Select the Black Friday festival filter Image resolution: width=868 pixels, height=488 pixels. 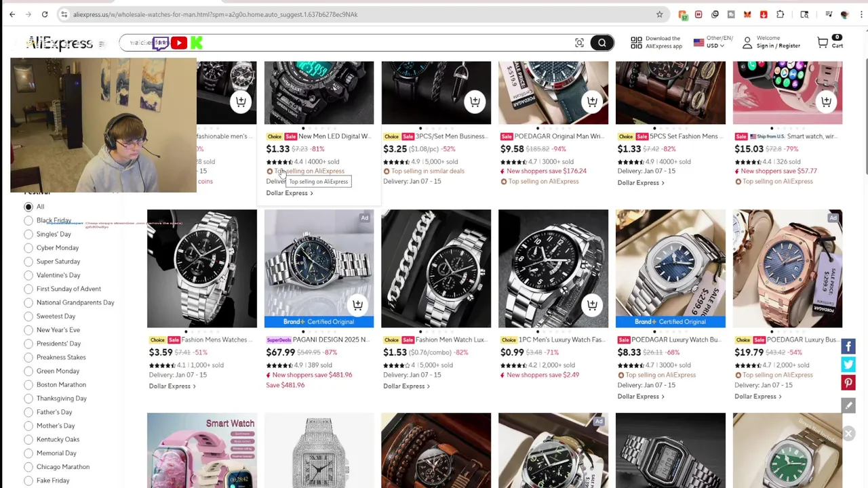click(x=28, y=220)
